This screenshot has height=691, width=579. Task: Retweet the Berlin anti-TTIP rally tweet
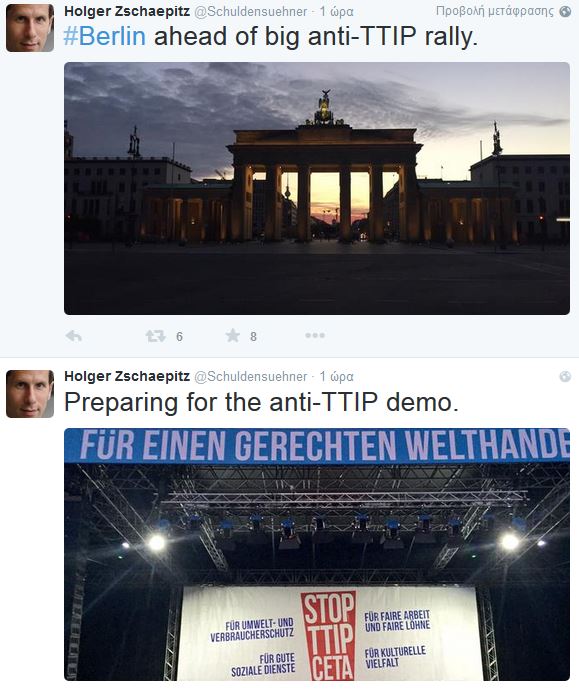[156, 336]
